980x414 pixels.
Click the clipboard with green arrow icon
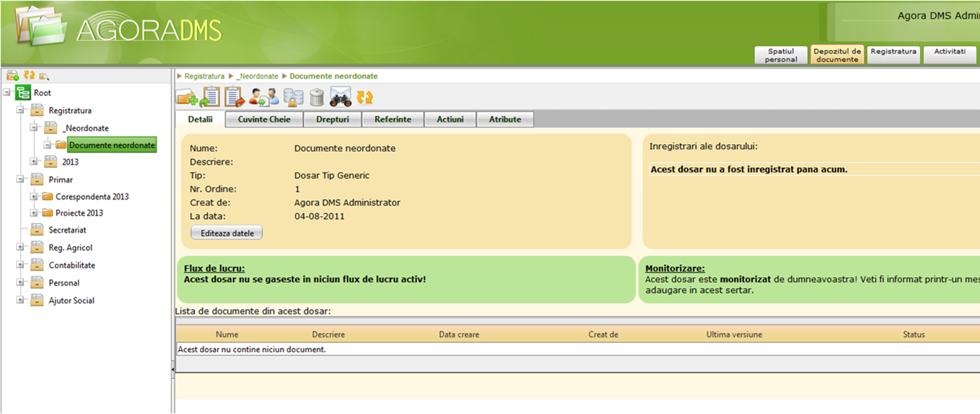coord(210,97)
